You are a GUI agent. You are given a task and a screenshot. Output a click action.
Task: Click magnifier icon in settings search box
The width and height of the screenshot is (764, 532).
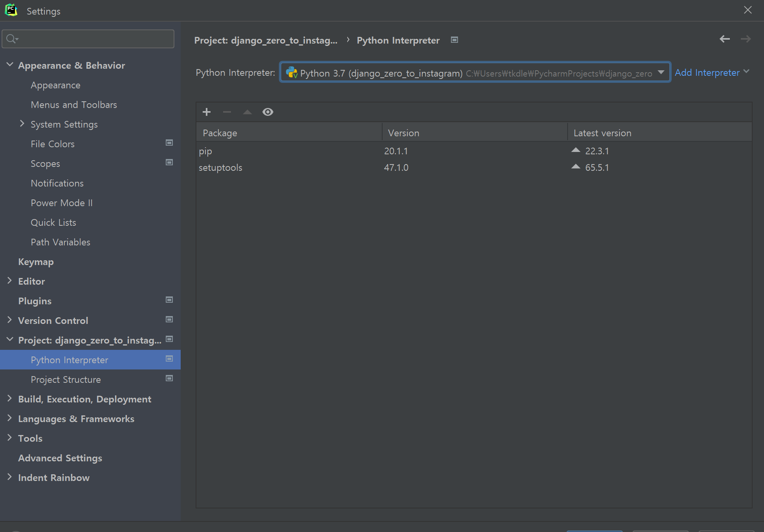pos(12,38)
